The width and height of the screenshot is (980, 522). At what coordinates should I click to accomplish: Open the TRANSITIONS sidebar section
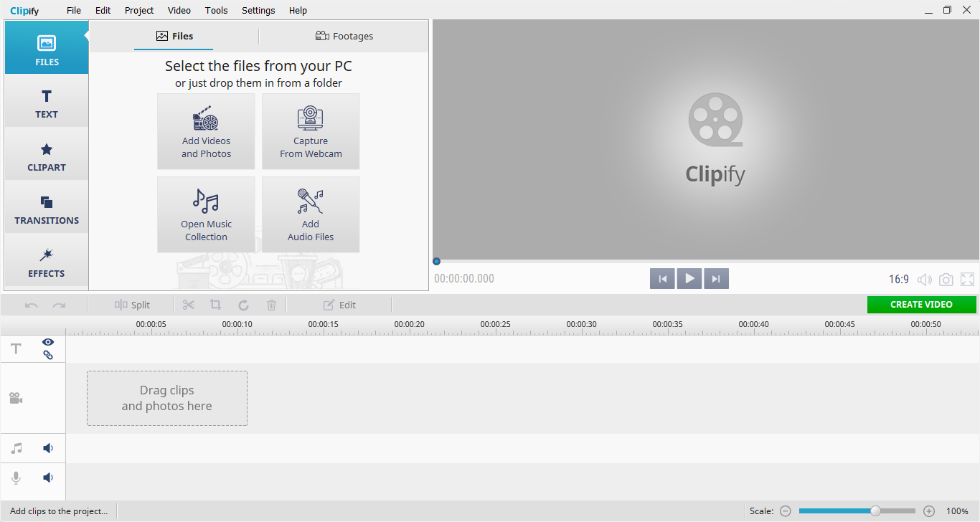[47, 207]
